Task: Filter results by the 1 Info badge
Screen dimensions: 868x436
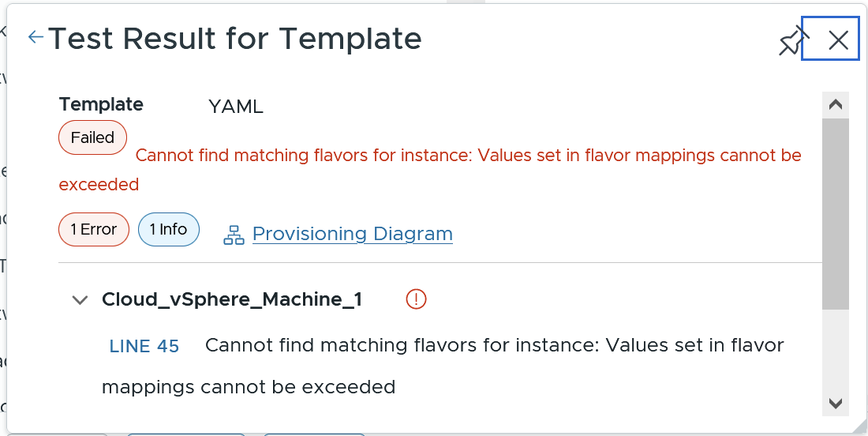Action: pyautogui.click(x=168, y=230)
